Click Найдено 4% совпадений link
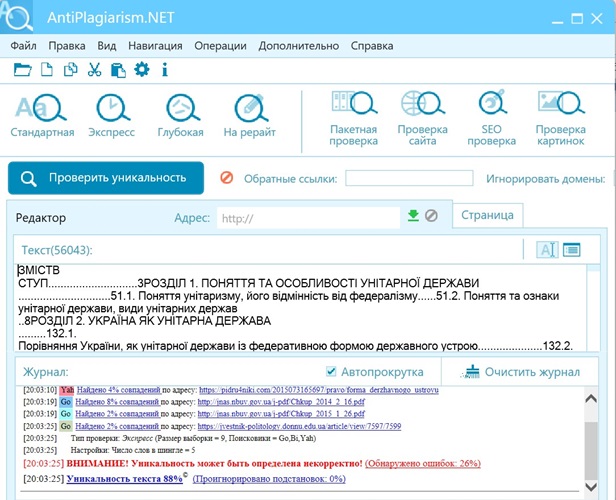The height and width of the screenshot is (500, 616). 118,390
